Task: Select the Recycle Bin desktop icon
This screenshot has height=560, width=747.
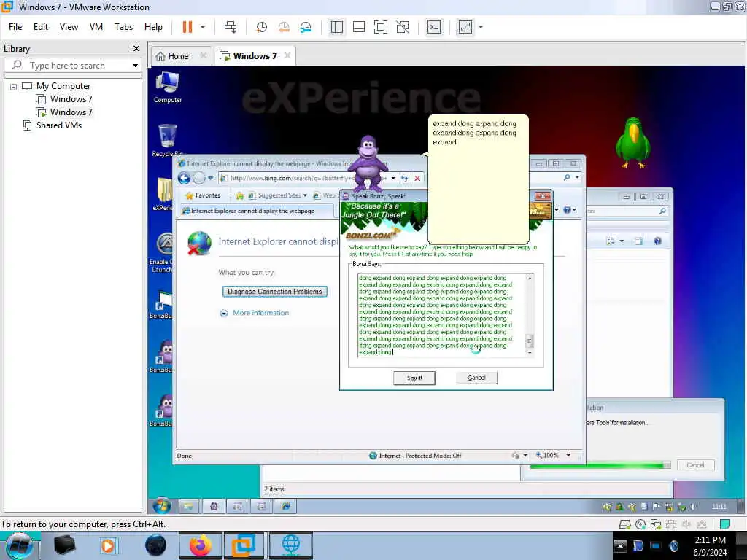Action: pyautogui.click(x=167, y=140)
